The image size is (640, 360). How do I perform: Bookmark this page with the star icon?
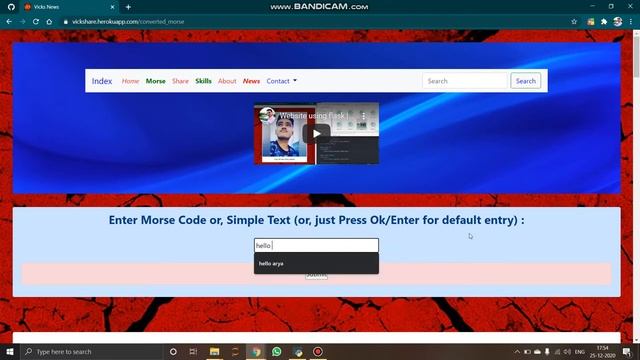[574, 22]
